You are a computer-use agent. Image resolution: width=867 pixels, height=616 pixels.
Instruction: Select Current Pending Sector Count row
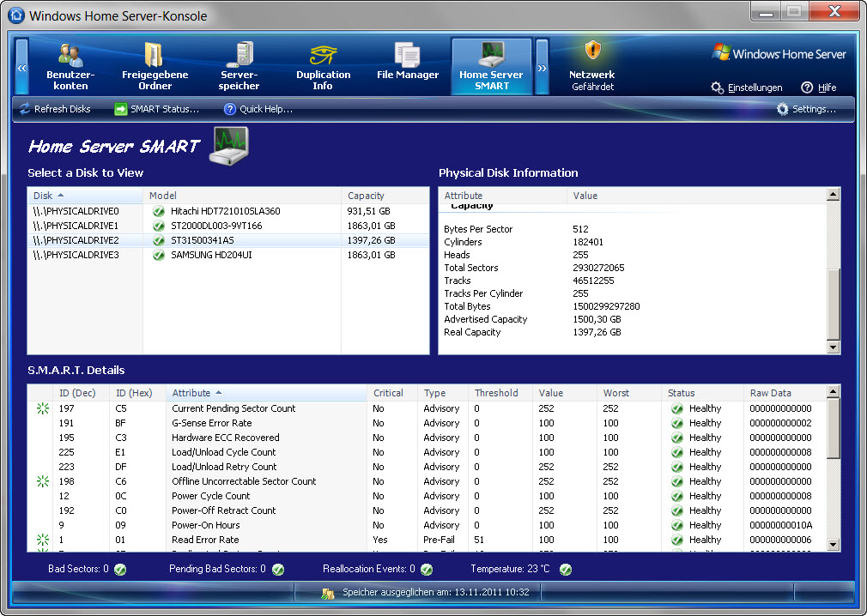pos(427,408)
